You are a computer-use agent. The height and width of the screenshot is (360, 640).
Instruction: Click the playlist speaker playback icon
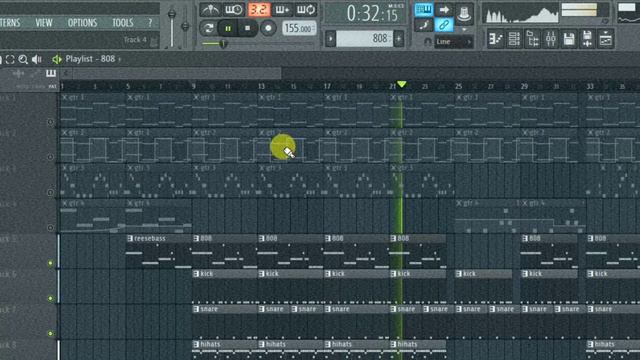coord(37,59)
